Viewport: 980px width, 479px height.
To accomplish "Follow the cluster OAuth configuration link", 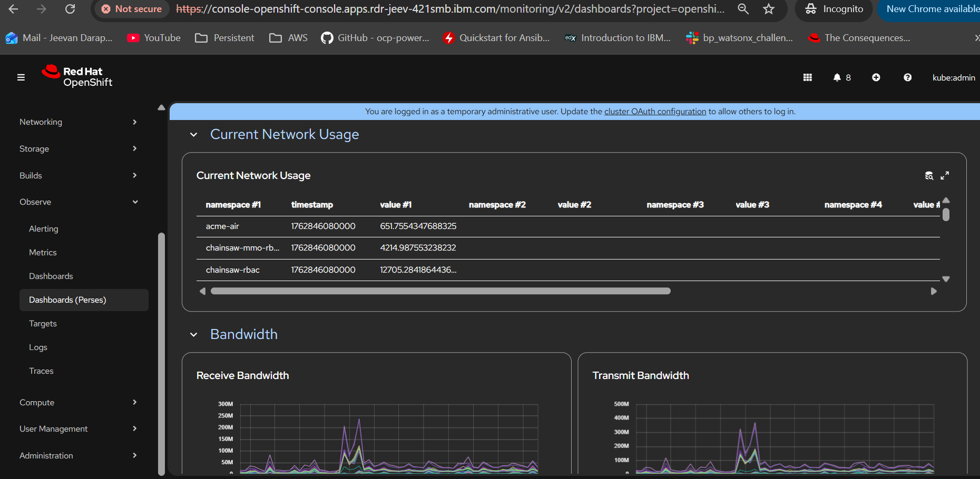I will tap(655, 112).
